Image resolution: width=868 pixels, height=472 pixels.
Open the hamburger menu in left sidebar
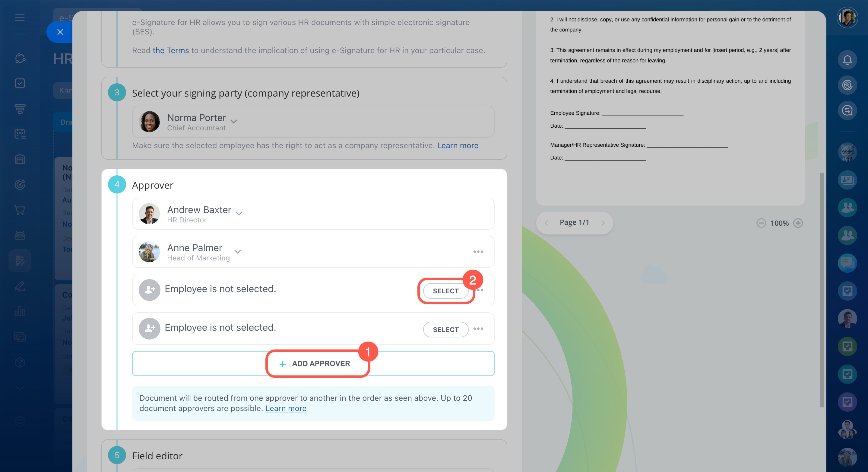click(20, 18)
